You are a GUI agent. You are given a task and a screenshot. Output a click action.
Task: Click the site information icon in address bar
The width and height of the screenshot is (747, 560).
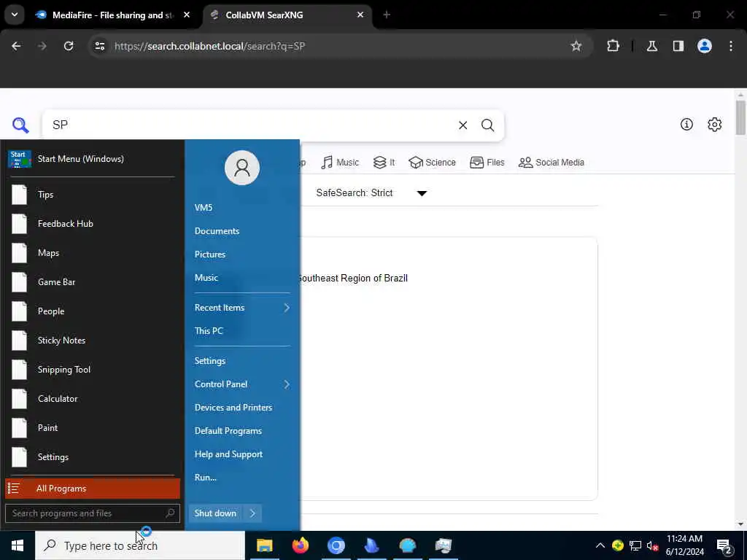(99, 46)
